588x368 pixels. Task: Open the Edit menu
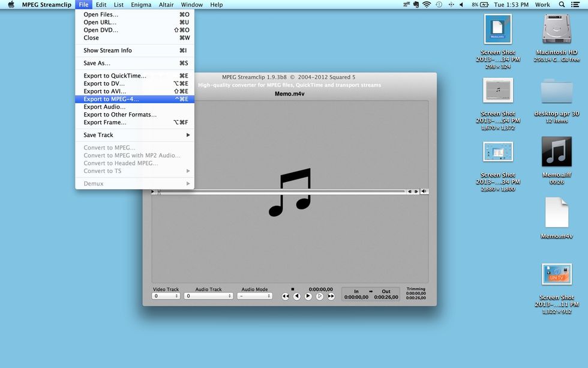pos(101,4)
